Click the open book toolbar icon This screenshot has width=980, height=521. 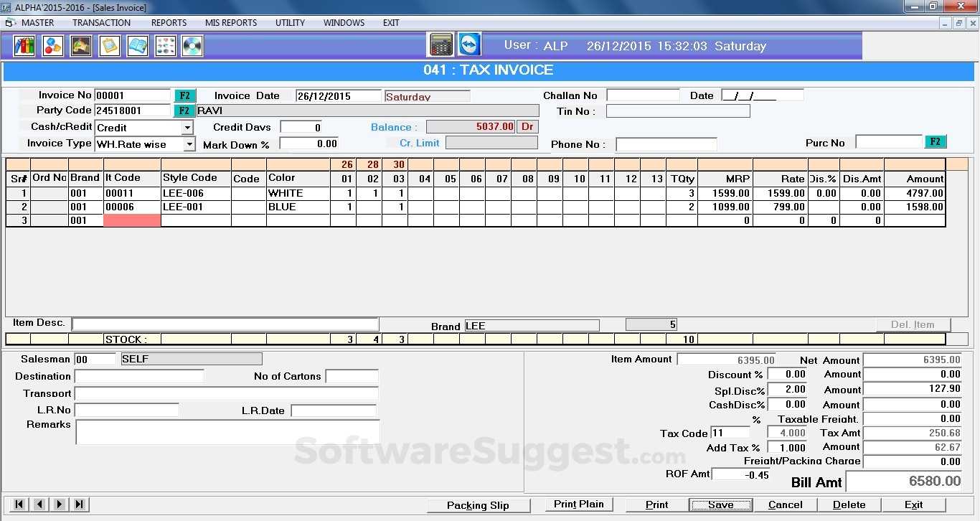136,45
